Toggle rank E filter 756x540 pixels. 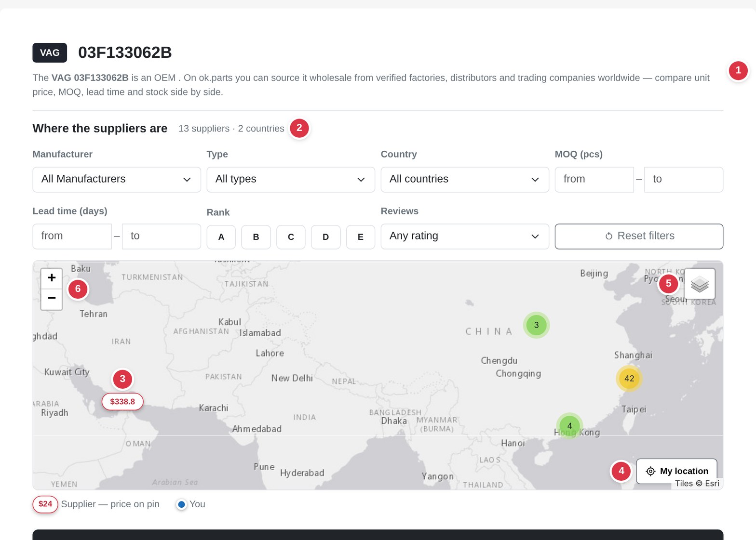click(361, 237)
